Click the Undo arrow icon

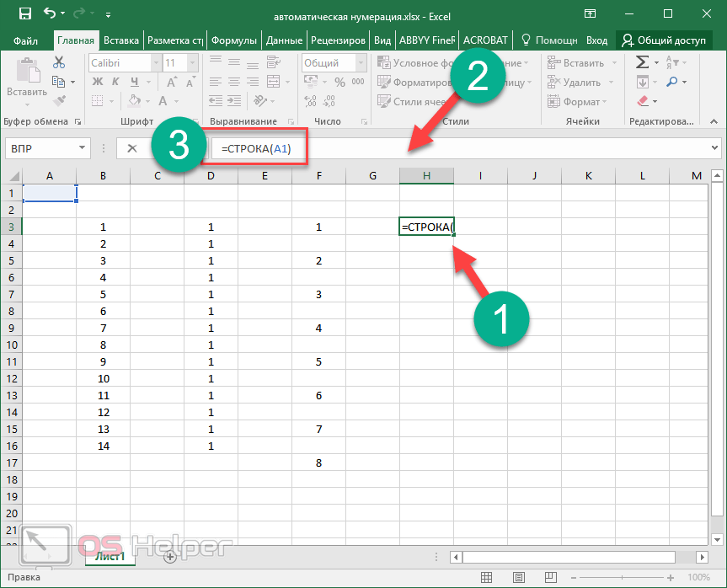pyautogui.click(x=50, y=13)
